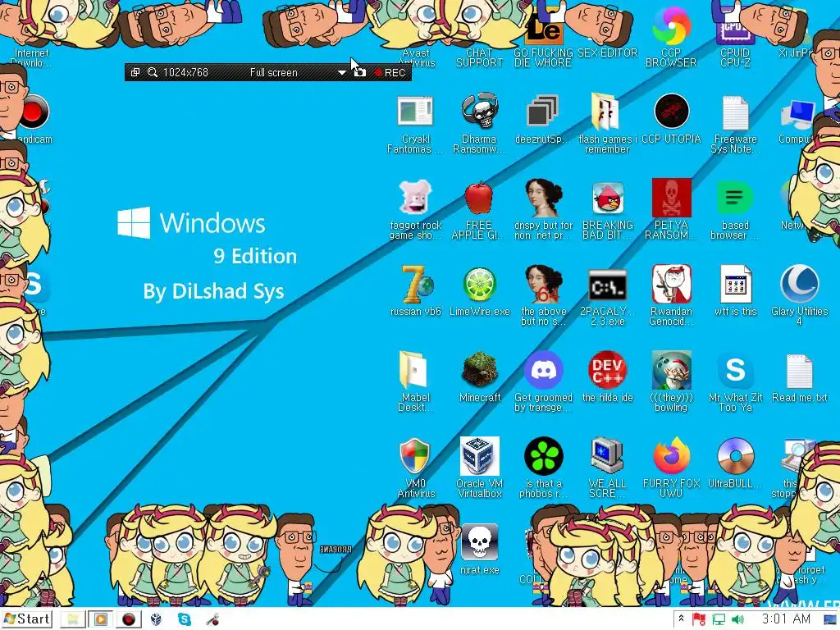The width and height of the screenshot is (840, 630).
Task: Select the the above but no s... portrait icon
Action: coord(543,295)
